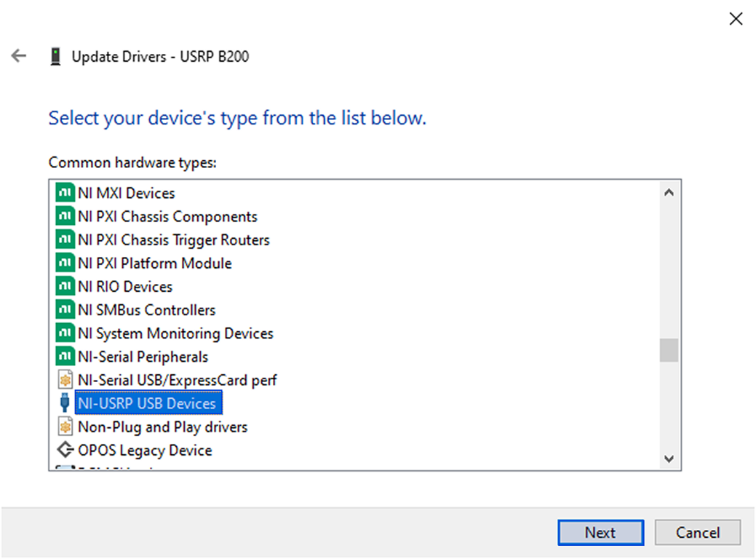Click the list scrollbar thumb

point(669,350)
